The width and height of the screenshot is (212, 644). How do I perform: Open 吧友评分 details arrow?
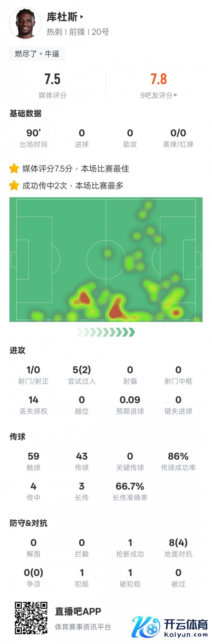point(176,95)
